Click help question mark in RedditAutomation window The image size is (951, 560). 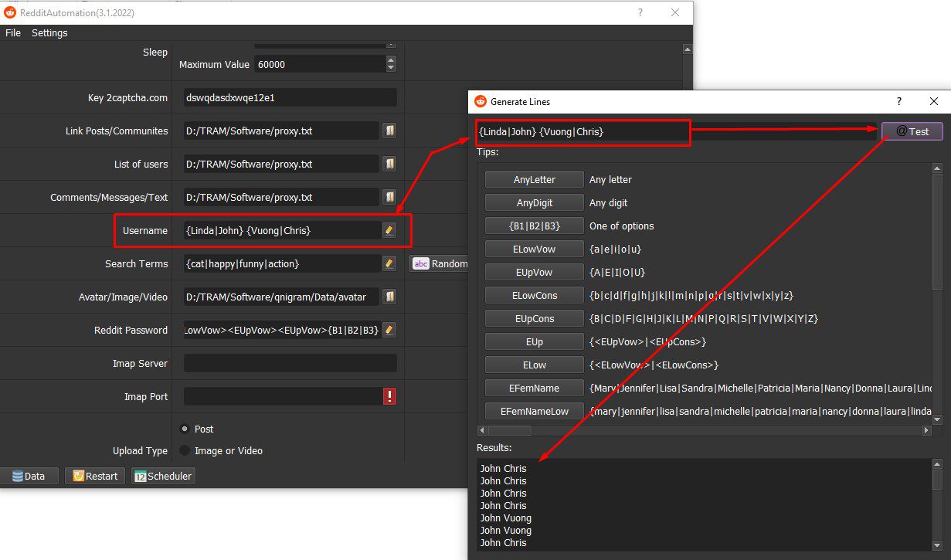[640, 12]
